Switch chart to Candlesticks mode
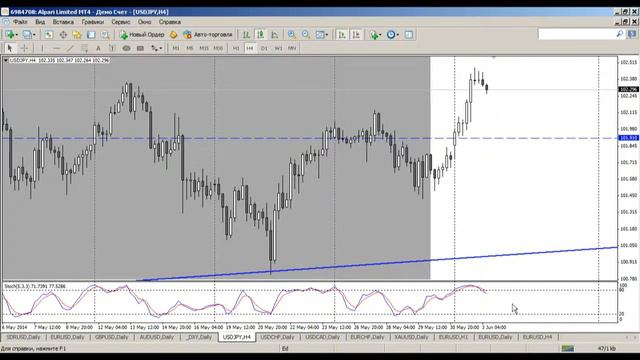The height and width of the screenshot is (360, 640). 260,35
